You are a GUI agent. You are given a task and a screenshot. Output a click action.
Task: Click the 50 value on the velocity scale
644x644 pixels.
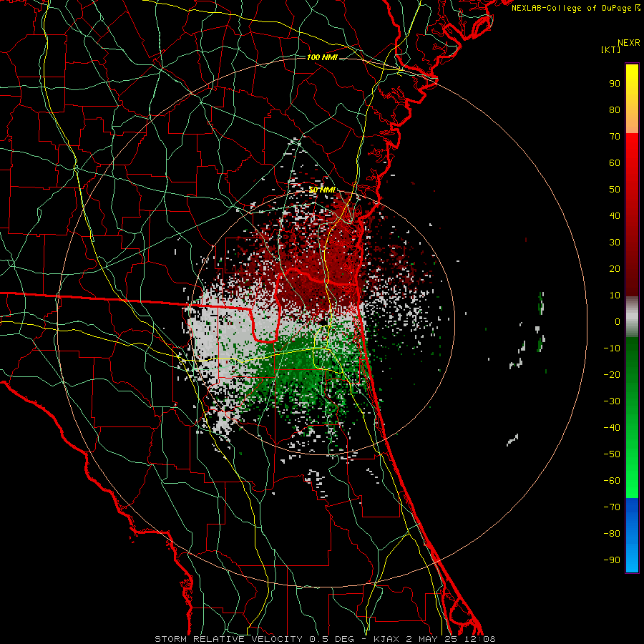pyautogui.click(x=615, y=190)
